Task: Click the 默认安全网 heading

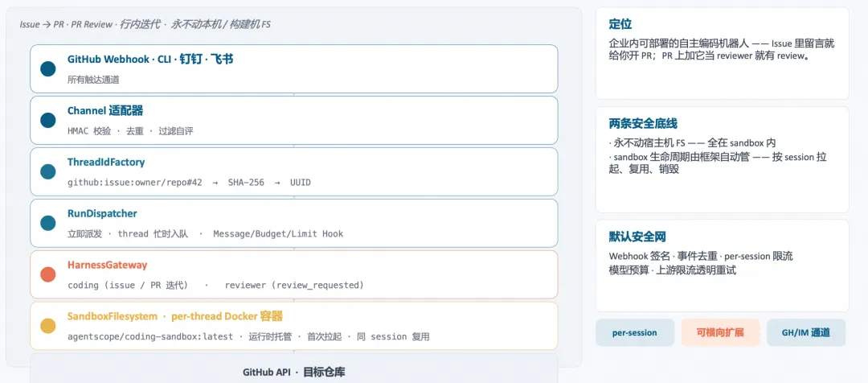Action: (637, 237)
